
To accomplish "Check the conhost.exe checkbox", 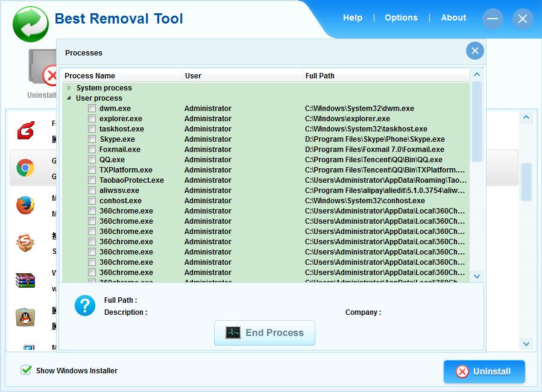I will click(x=92, y=201).
